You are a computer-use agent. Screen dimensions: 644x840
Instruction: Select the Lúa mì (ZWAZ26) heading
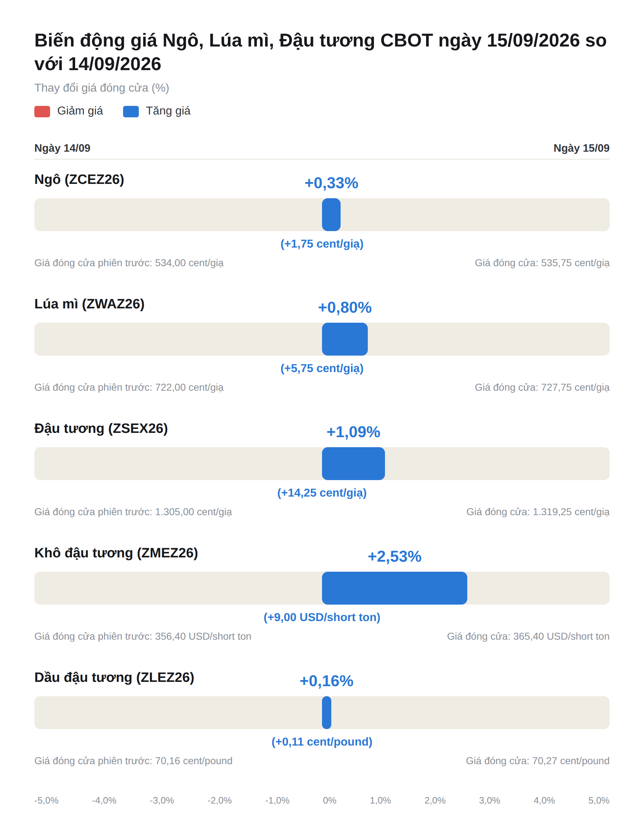click(x=89, y=304)
